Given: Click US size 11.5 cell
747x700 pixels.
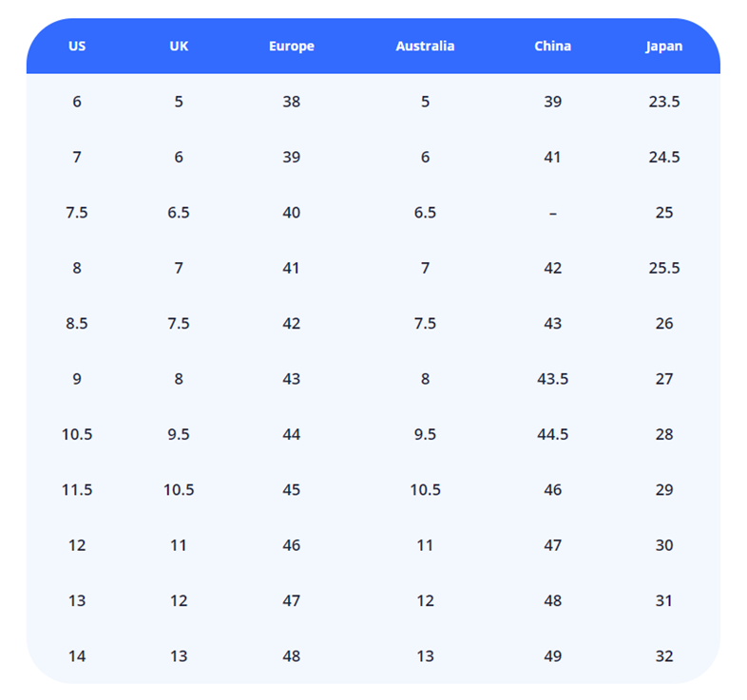Looking at the screenshot, I should (77, 490).
